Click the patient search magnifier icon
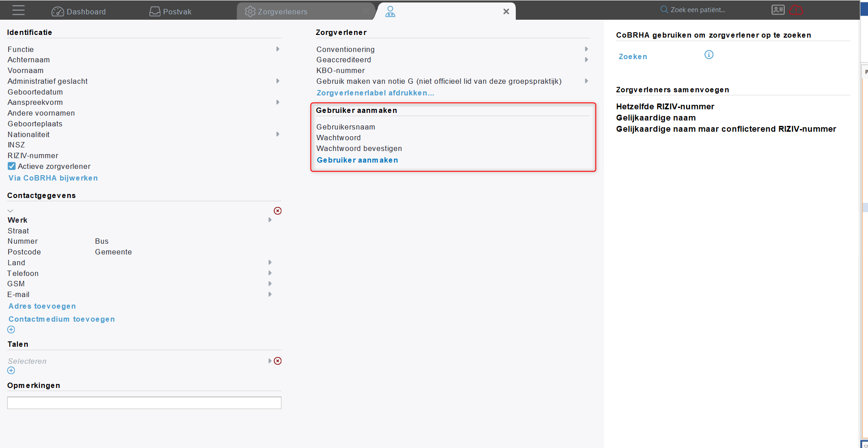Image resolution: width=868 pixels, height=448 pixels. click(664, 9)
